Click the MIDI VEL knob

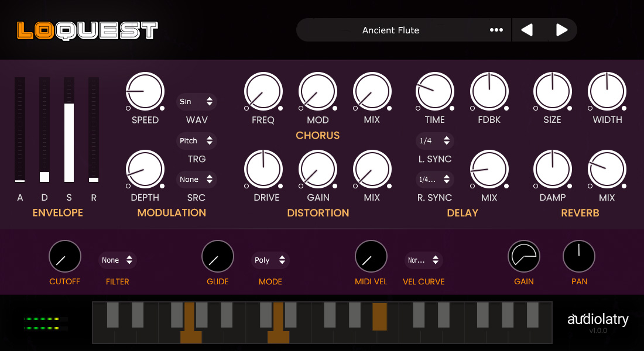tap(371, 256)
